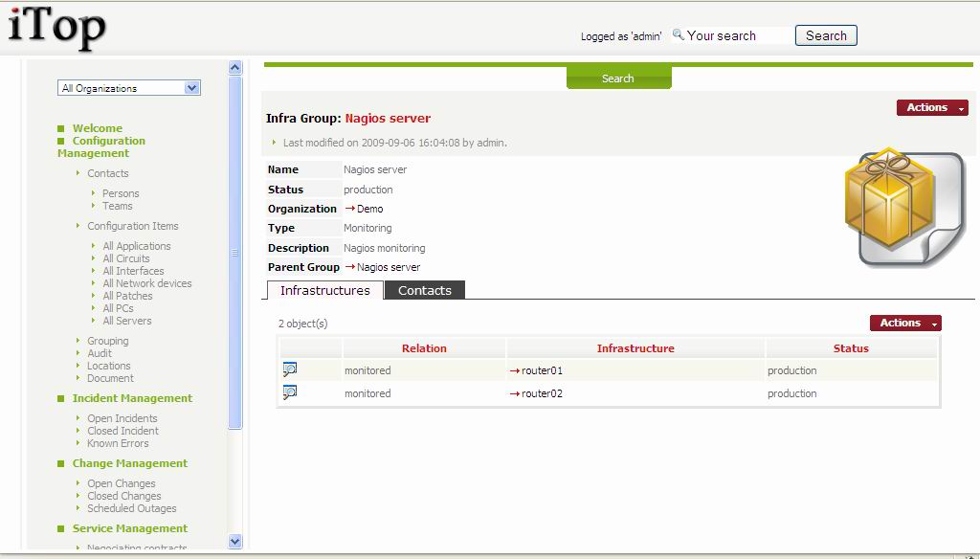Image resolution: width=980 pixels, height=559 pixels.
Task: Click the magnifier icon in the search field
Action: pos(679,35)
